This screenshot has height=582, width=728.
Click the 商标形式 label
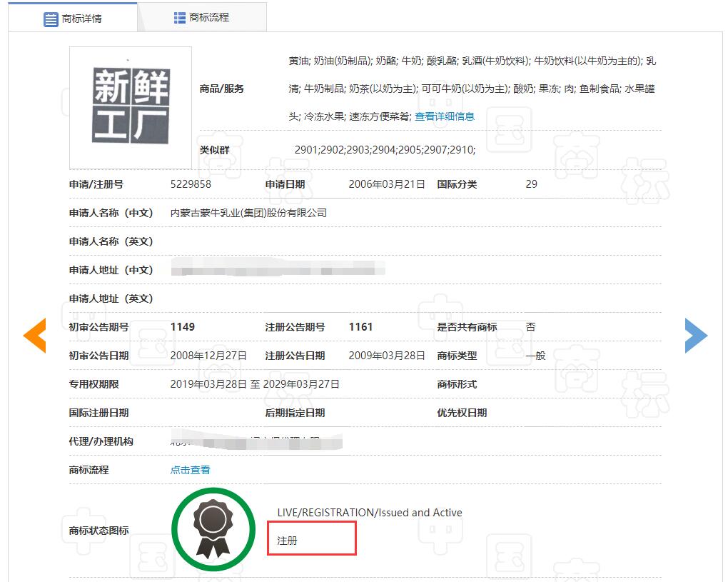pyautogui.click(x=457, y=385)
